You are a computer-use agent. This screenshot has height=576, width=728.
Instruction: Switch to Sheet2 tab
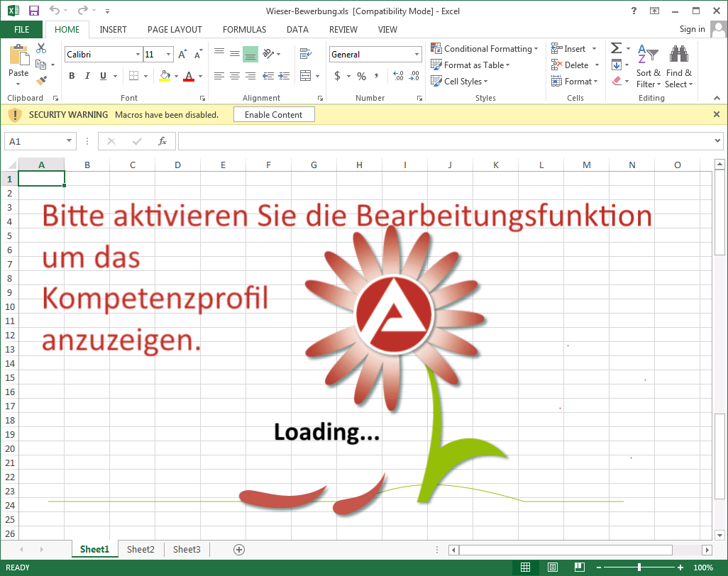[140, 550]
